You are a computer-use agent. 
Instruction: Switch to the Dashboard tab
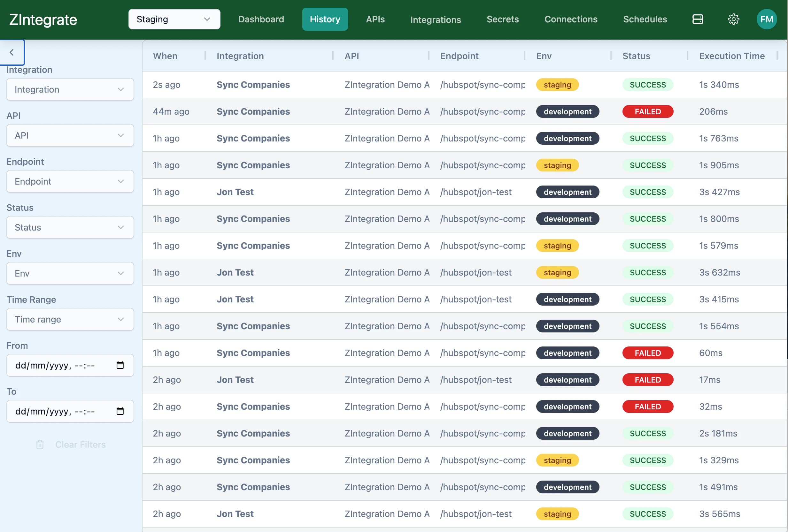(261, 19)
